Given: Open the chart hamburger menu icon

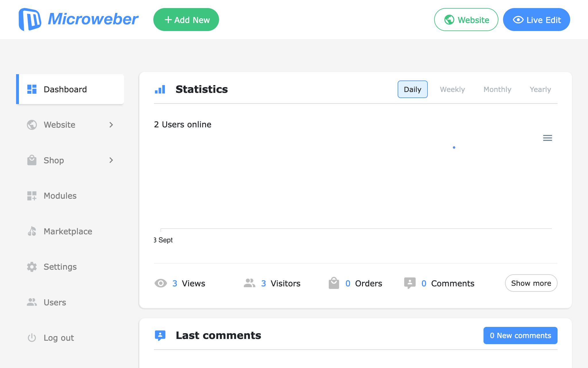Looking at the screenshot, I should point(548,138).
